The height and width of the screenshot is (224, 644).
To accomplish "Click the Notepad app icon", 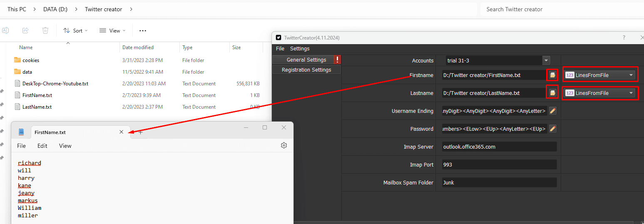I will pos(21,132).
